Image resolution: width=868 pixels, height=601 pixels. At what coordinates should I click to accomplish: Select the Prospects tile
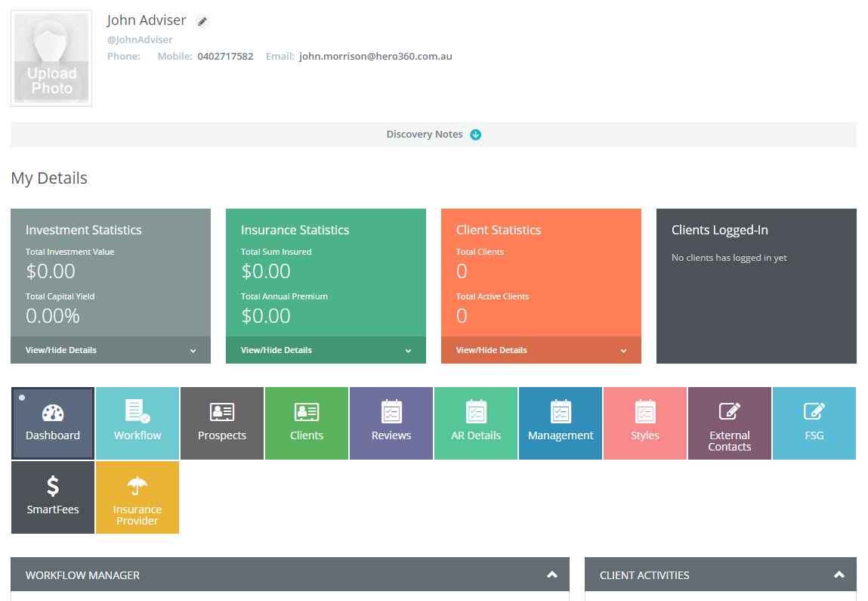221,422
